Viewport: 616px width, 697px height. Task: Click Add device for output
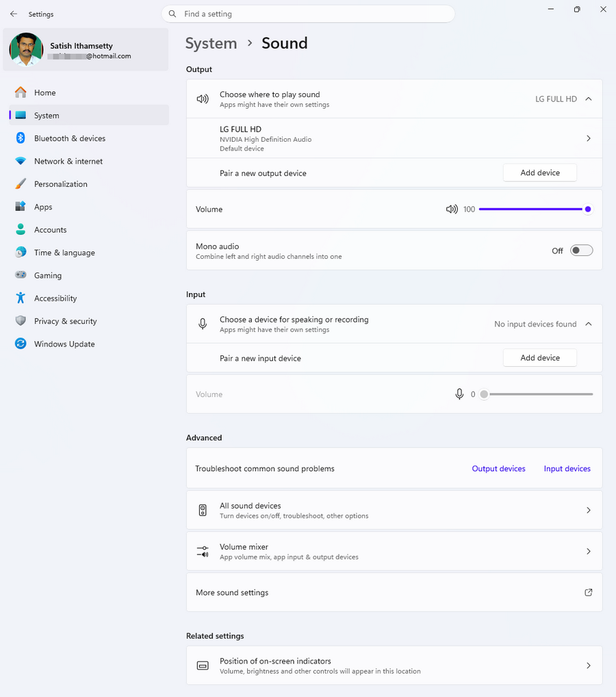click(540, 173)
